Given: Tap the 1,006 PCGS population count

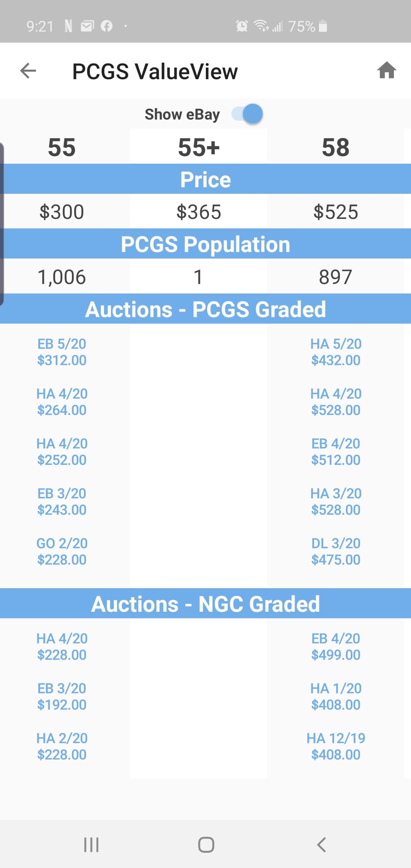Looking at the screenshot, I should pyautogui.click(x=62, y=277).
